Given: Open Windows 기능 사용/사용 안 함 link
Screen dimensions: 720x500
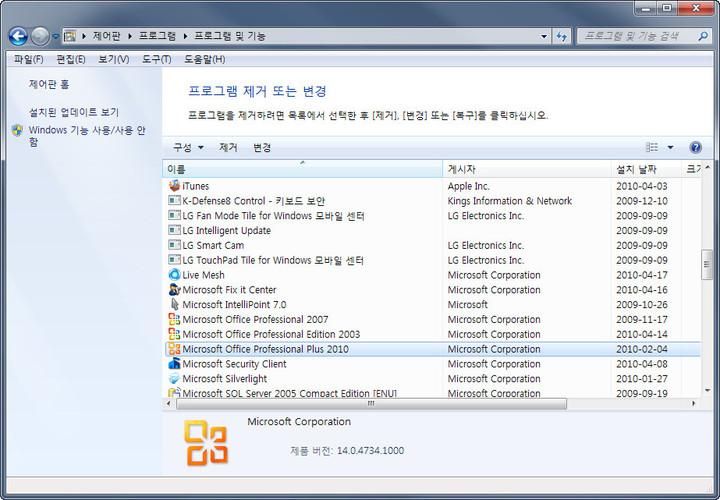Looking at the screenshot, I should click(87, 136).
